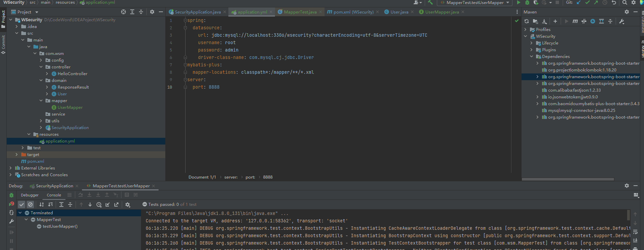The height and width of the screenshot is (250, 644).
Task: Open Maven settings wrench icon
Action: point(622,21)
